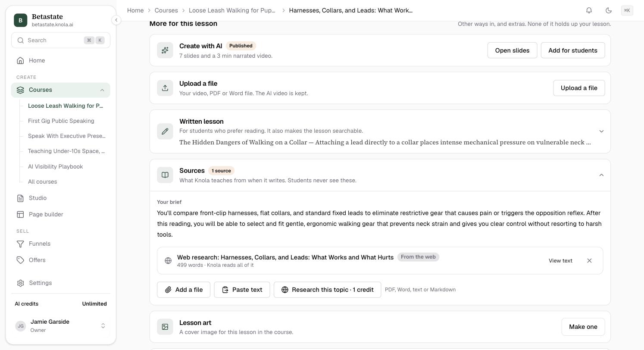Collapse the Sources panel chevron
This screenshot has height=350, width=644.
601,175
